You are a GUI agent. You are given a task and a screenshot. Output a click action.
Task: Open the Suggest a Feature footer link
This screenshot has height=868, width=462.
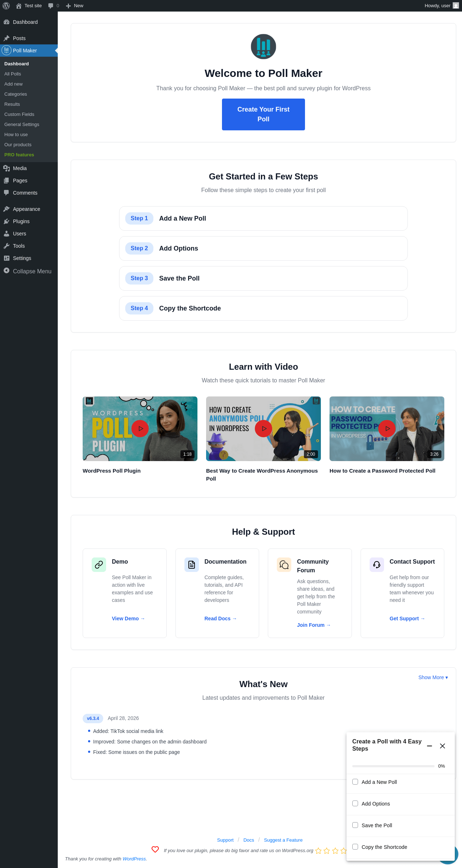(283, 840)
